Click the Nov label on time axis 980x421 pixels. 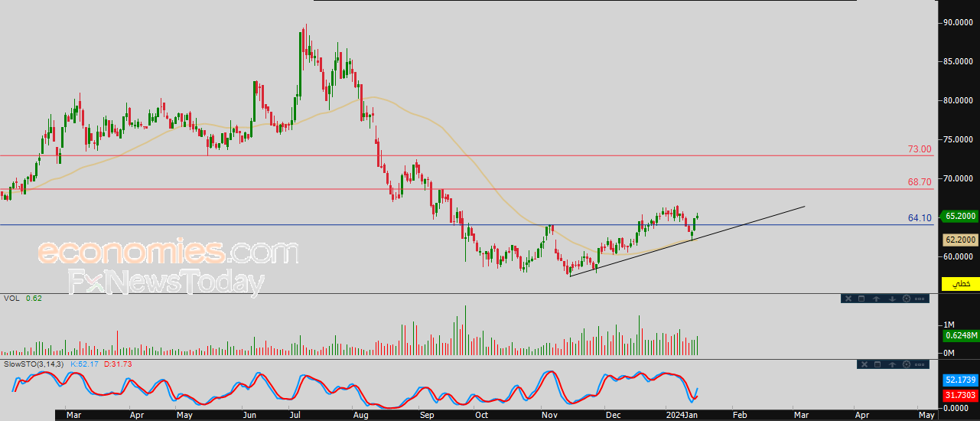tap(549, 415)
